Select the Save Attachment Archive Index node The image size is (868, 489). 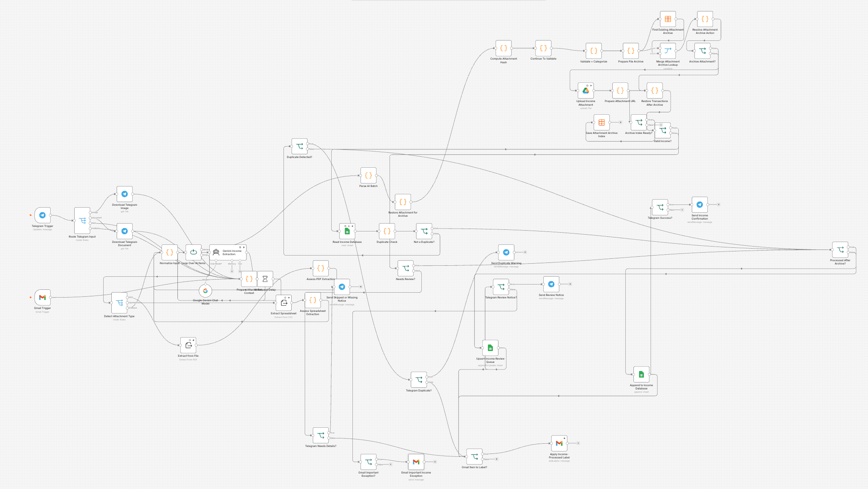602,122
